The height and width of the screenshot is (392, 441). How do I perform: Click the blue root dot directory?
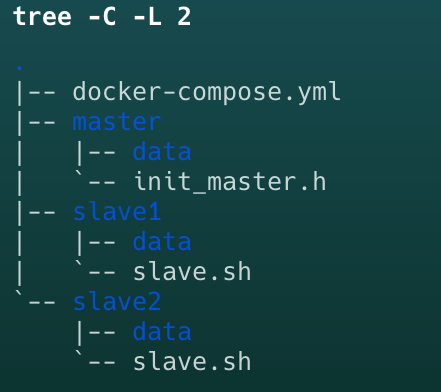pos(20,68)
